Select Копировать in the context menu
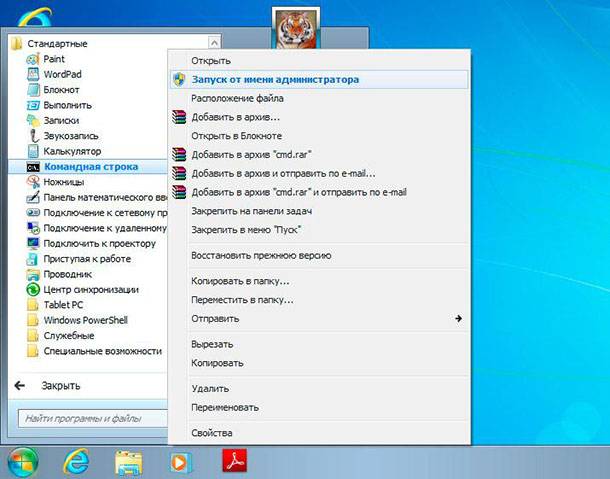This screenshot has height=479, width=610. [x=319, y=363]
